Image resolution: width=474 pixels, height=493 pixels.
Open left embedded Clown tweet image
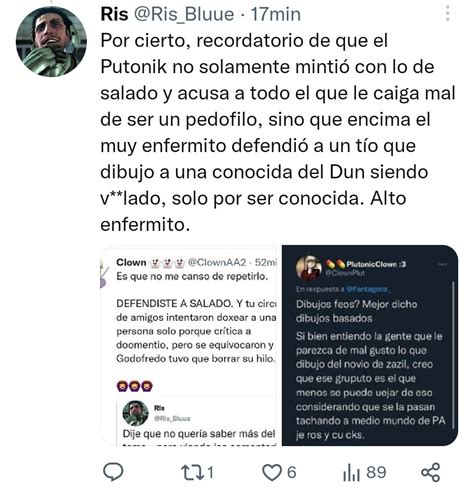click(189, 345)
